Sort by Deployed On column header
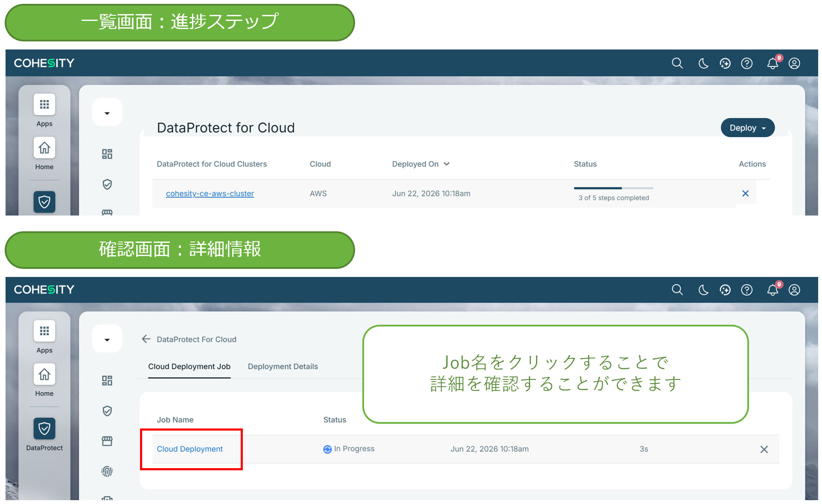Screen dimensions: 822x504 (x=420, y=164)
